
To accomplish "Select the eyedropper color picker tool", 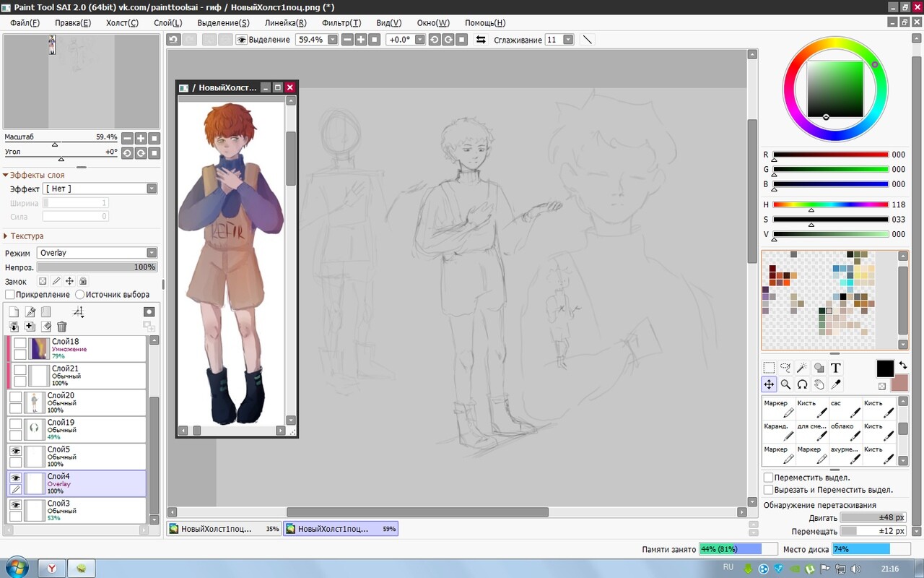I will tap(835, 384).
